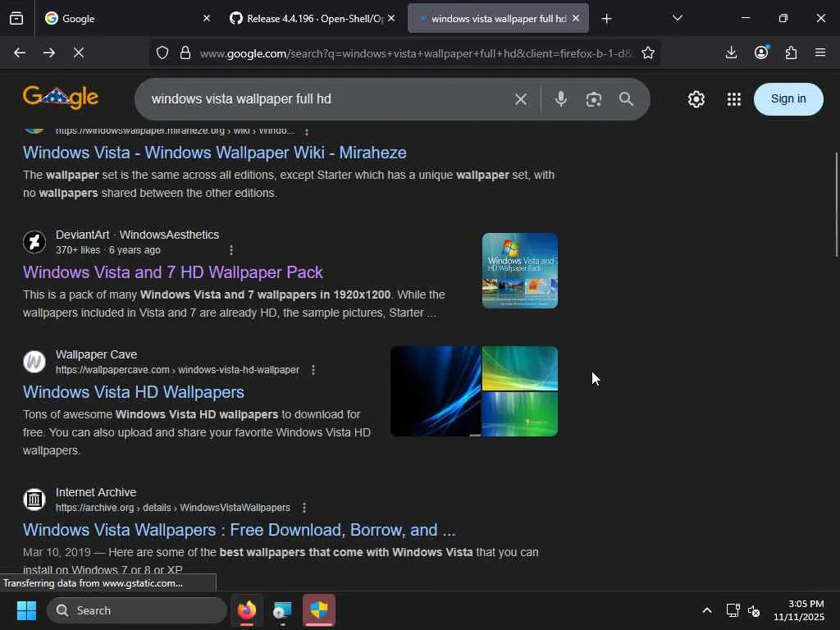Bookmark this page with star icon
Screen dimensions: 840x630
click(x=648, y=52)
